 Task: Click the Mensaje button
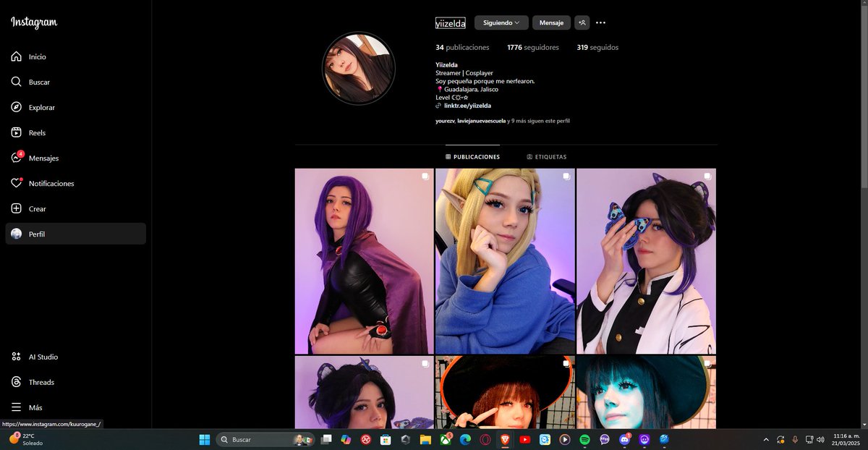tap(551, 23)
